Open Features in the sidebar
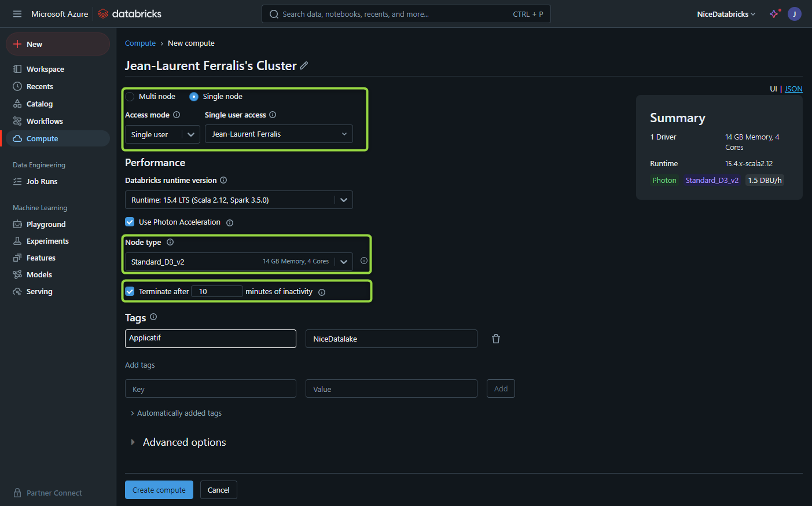 [x=41, y=258]
